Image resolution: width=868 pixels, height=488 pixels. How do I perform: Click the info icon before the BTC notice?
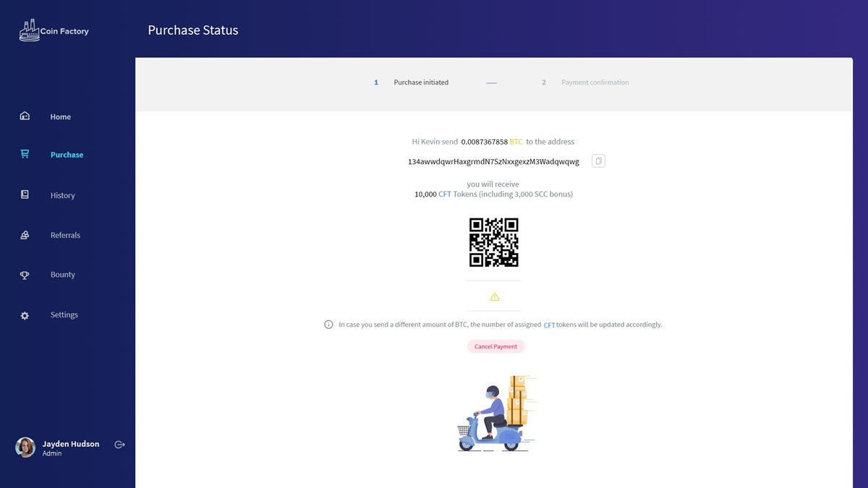tap(328, 325)
